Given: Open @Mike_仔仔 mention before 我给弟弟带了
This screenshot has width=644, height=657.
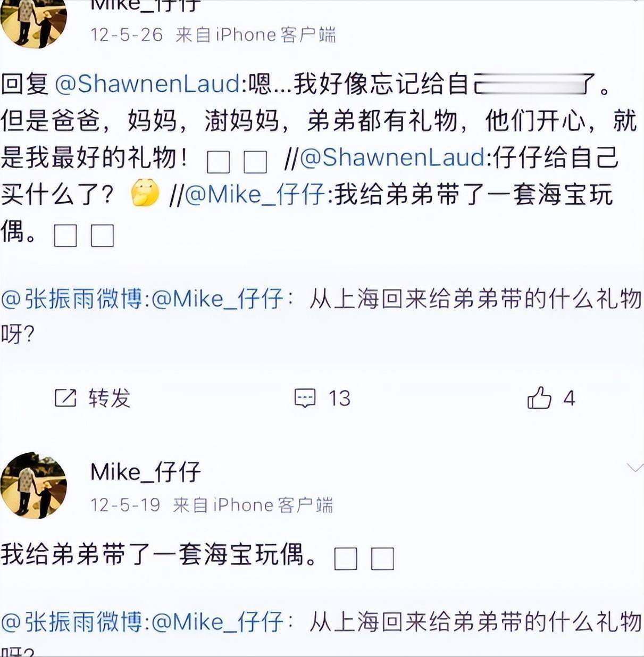Looking at the screenshot, I should (255, 195).
